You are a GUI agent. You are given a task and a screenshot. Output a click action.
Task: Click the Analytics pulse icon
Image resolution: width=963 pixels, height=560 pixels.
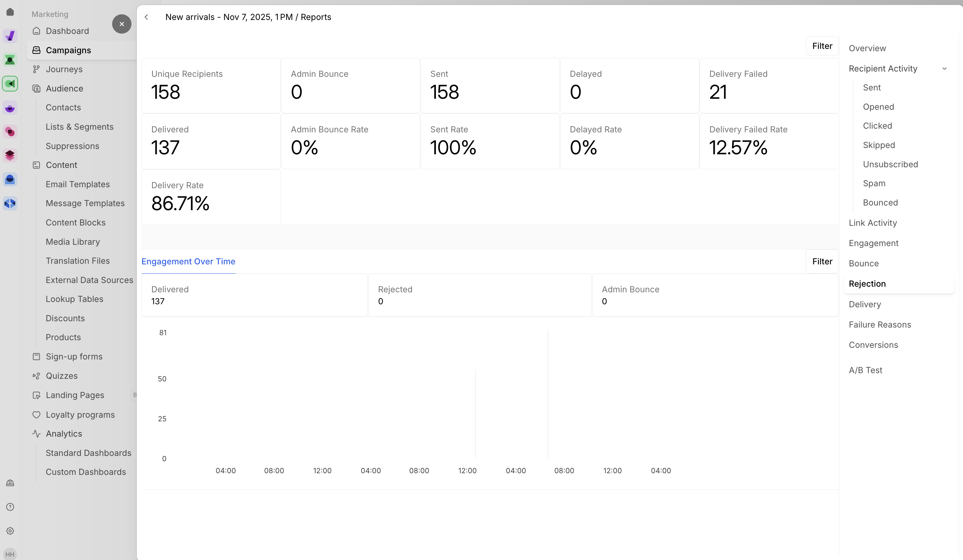coord(36,434)
